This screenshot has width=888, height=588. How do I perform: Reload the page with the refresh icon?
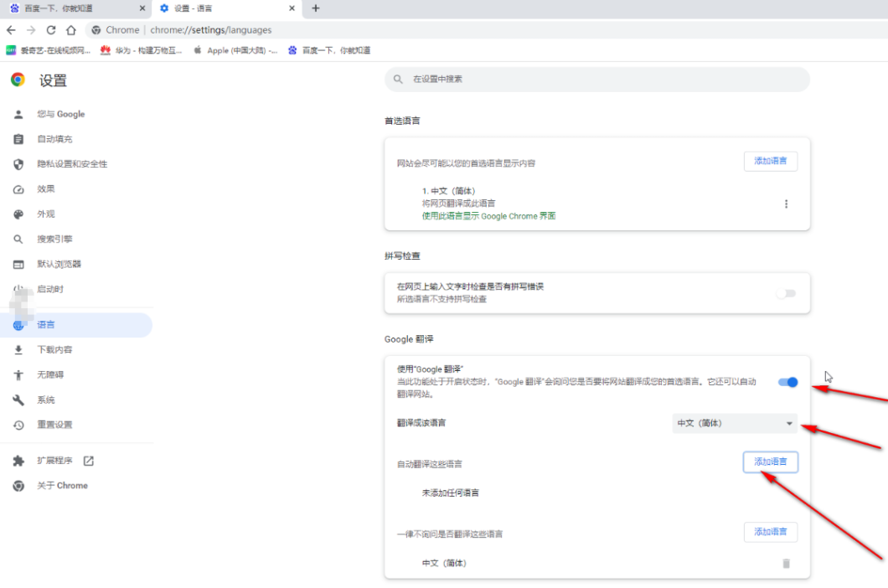(x=51, y=30)
